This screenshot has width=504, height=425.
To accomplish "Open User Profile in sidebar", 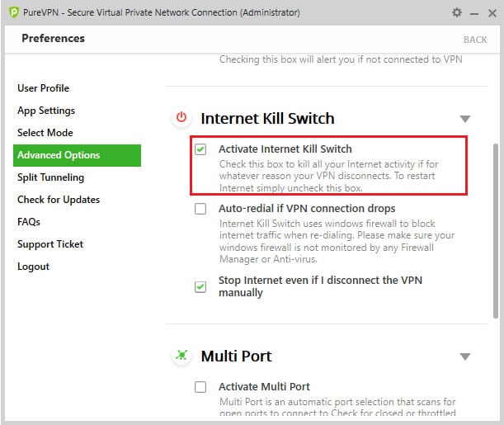I will click(x=43, y=88).
